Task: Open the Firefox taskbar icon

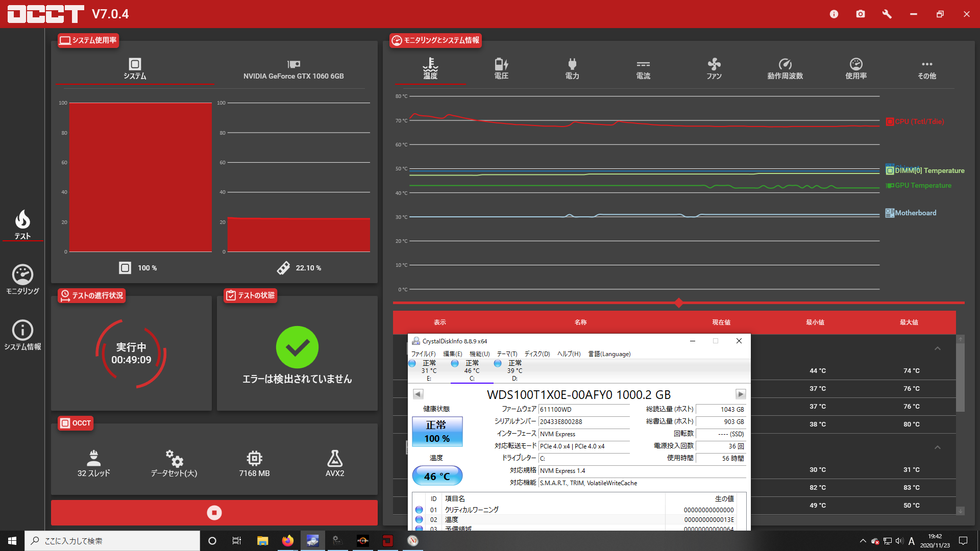Action: (x=288, y=541)
